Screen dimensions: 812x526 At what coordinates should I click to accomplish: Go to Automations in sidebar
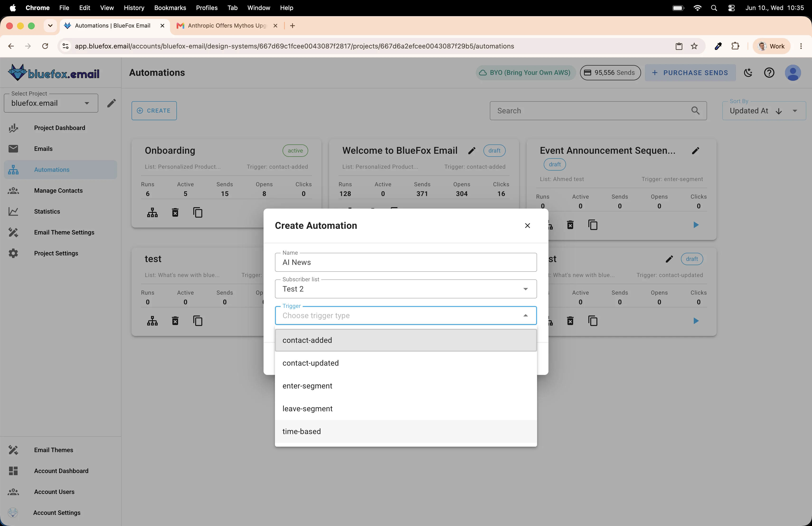point(60,170)
